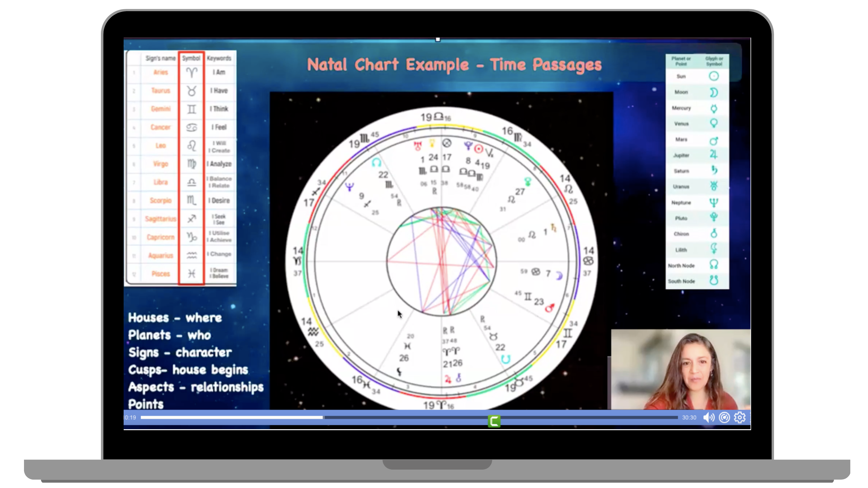
Task: Click the 0:19 elapsed time label
Action: (x=131, y=418)
